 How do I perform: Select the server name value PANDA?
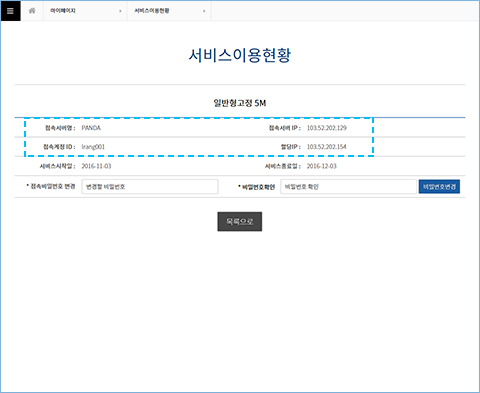(91, 128)
